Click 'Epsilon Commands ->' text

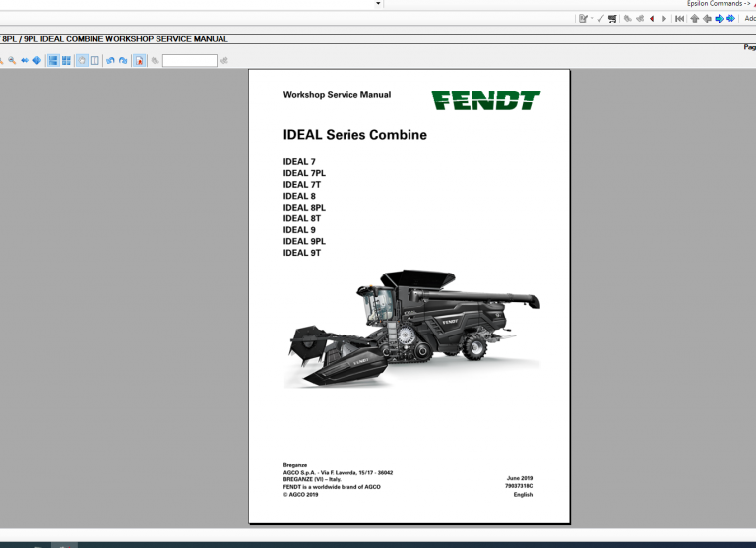point(718,3)
